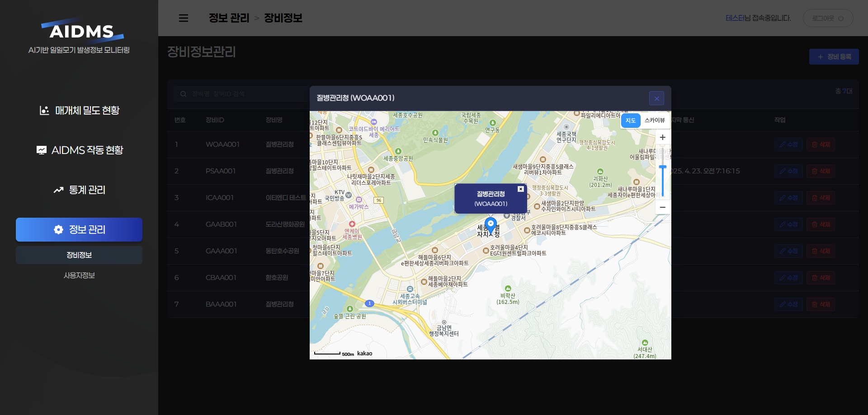Image resolution: width=868 pixels, height=415 pixels.
Task: Click 수정 button for WOAA001 row
Action: click(788, 145)
